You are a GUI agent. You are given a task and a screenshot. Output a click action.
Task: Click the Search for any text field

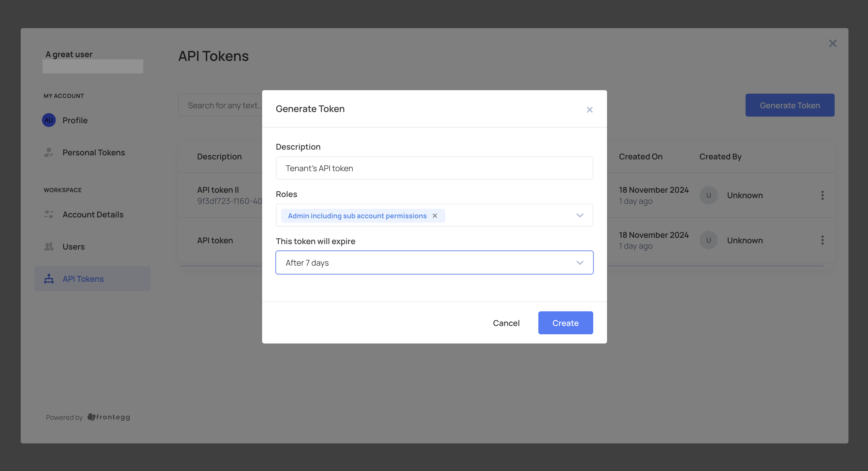click(222, 105)
